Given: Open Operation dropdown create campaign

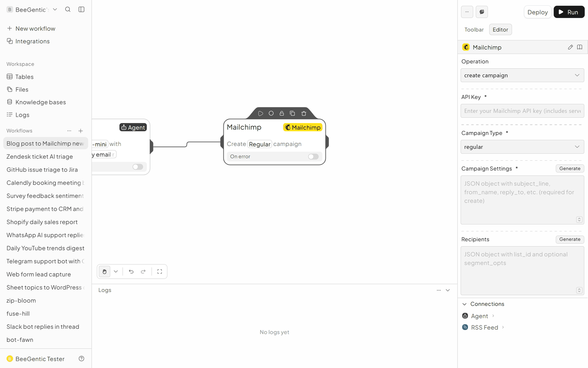Looking at the screenshot, I should [522, 75].
